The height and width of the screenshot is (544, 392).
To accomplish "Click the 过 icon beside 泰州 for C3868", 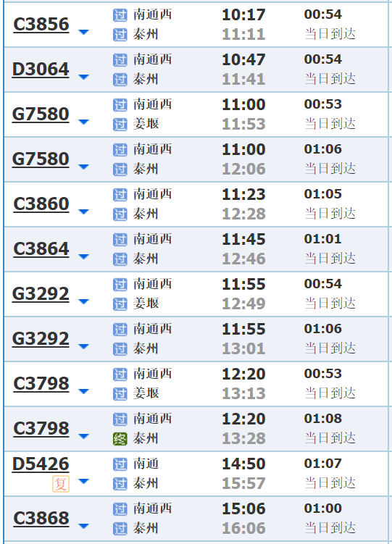I will click(120, 529).
